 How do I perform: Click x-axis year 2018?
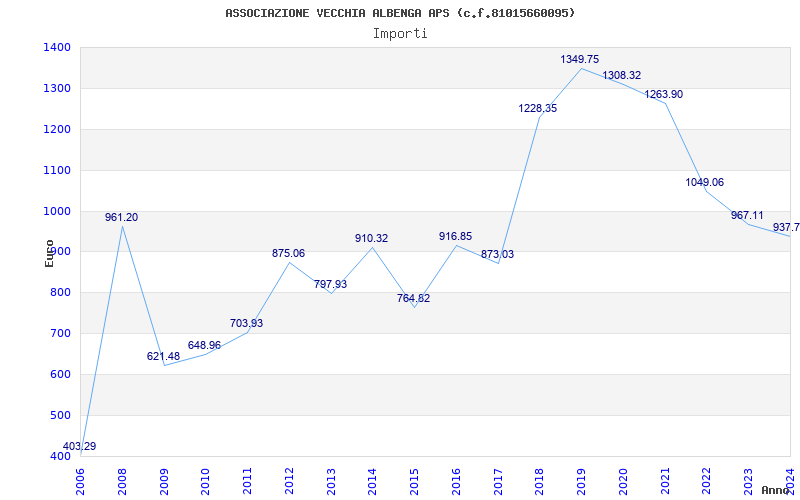pos(540,482)
